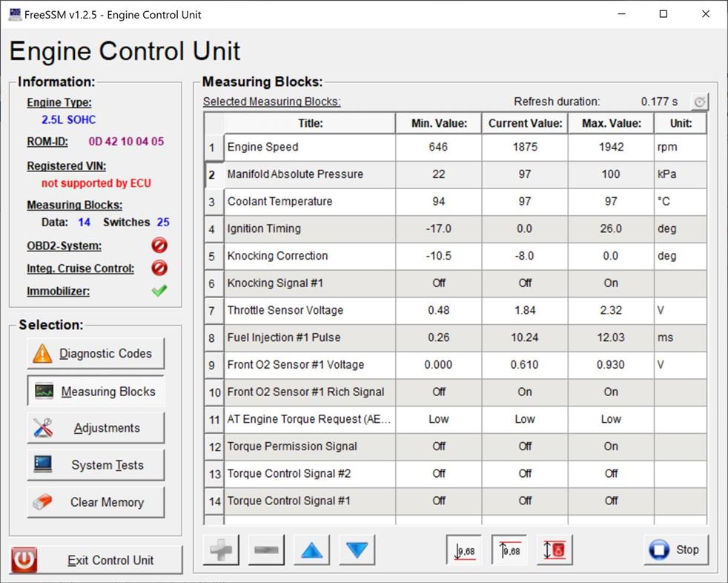Click the Title column header
Viewport: 728px width, 583px height.
310,123
